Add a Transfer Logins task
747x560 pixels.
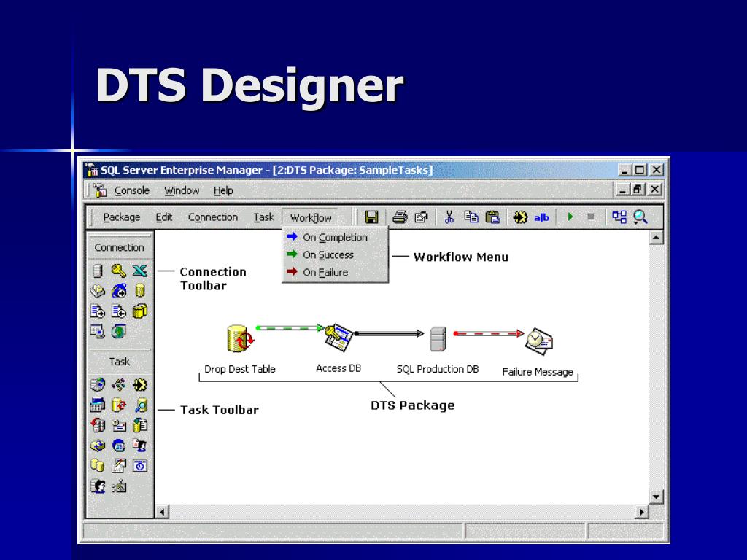click(98, 486)
